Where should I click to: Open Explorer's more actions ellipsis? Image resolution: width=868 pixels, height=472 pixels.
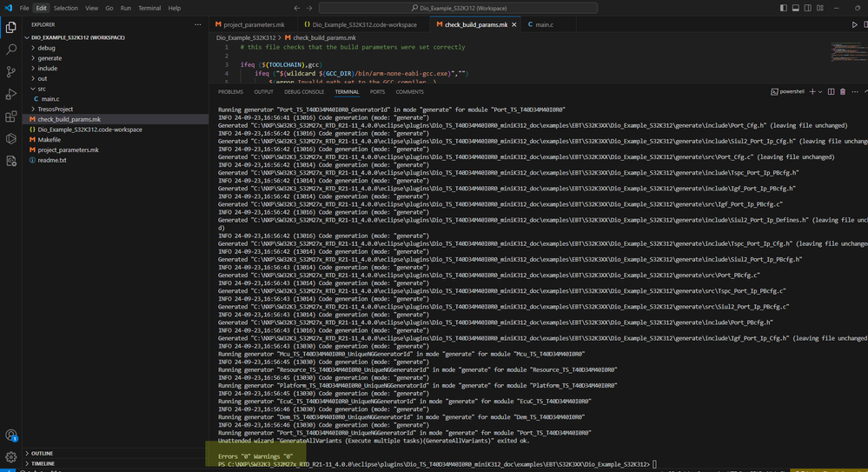[197, 24]
